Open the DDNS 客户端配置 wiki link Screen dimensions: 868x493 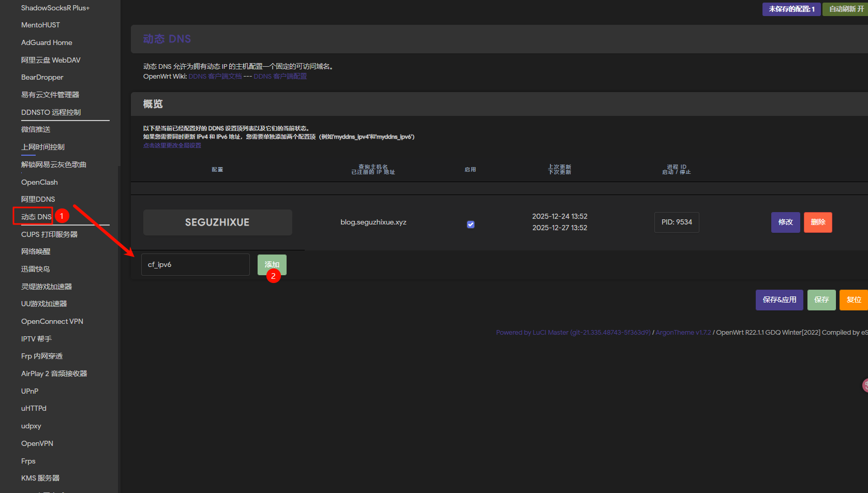(x=280, y=76)
